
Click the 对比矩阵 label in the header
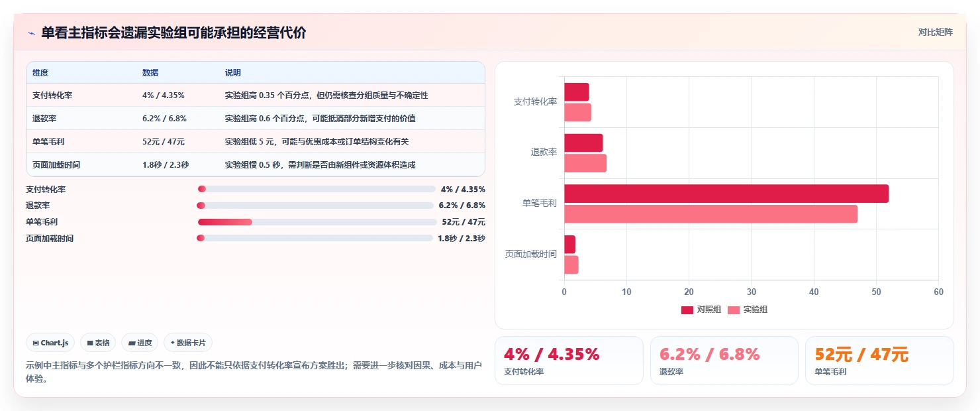click(936, 32)
